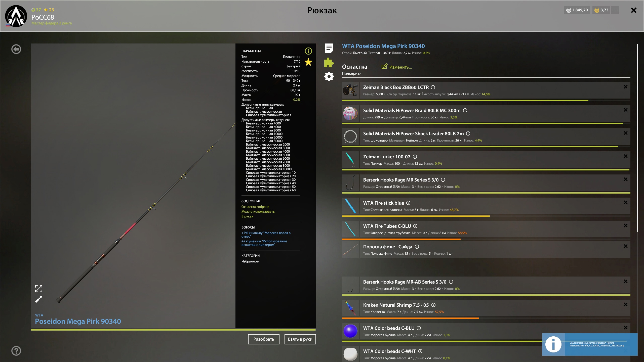This screenshot has width=644, height=362.
Task: Click the Избранное category label
Action: click(x=250, y=261)
